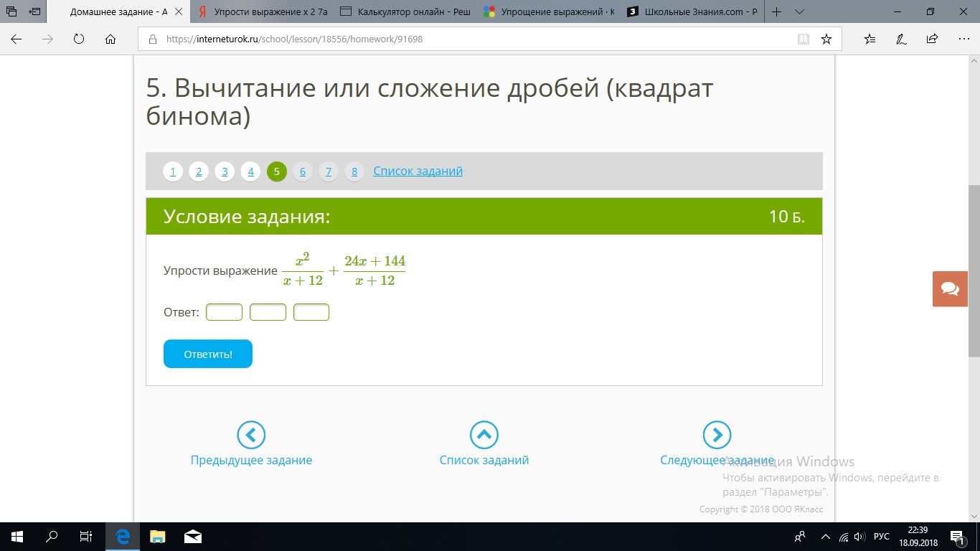Open Edge web notes pen tool
Screen dimensions: 980x551
pos(901,39)
